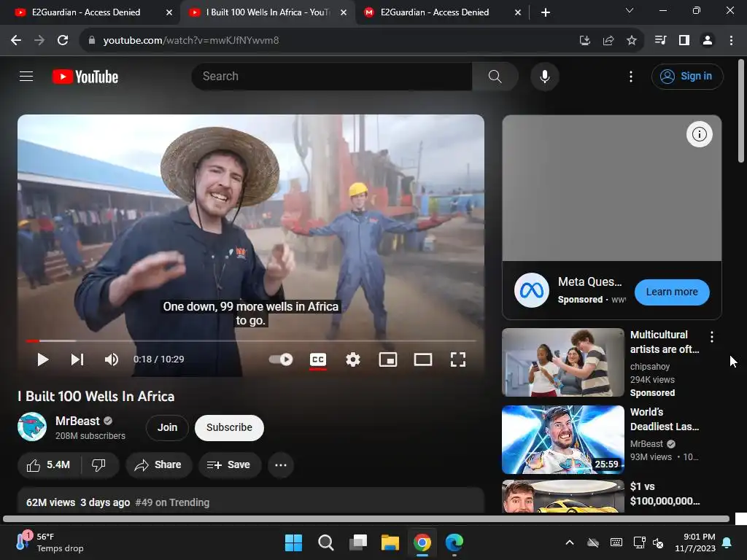Open taskbar search

pyautogui.click(x=326, y=542)
